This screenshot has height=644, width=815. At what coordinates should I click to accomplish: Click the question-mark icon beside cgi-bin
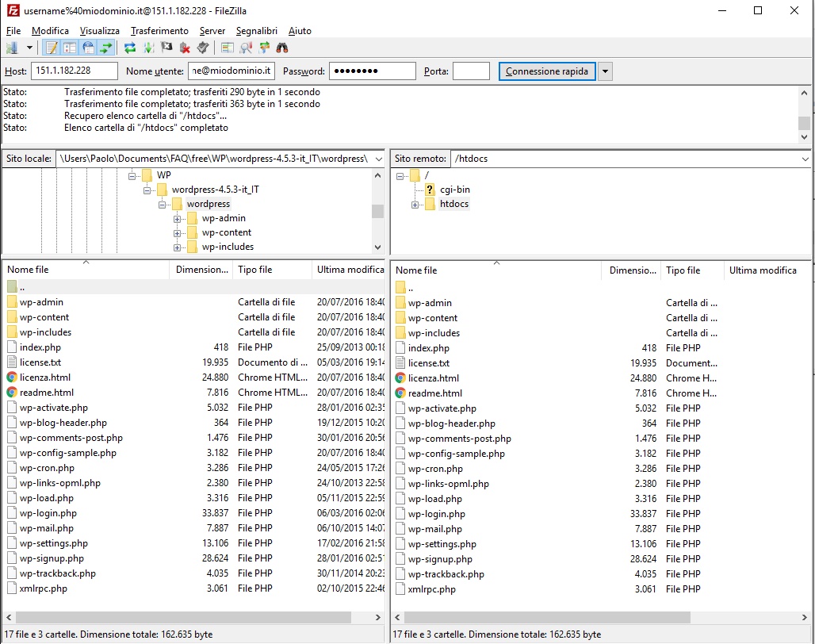click(x=430, y=190)
